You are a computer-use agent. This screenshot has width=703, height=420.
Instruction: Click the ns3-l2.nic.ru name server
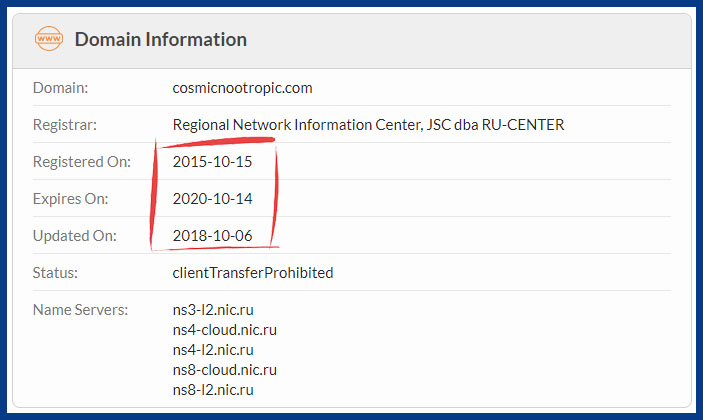coord(213,310)
